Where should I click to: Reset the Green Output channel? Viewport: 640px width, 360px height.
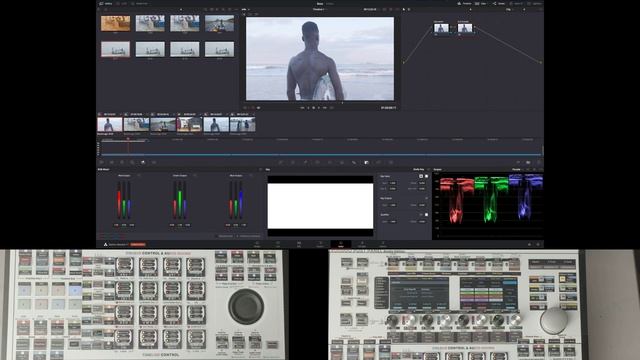point(195,176)
